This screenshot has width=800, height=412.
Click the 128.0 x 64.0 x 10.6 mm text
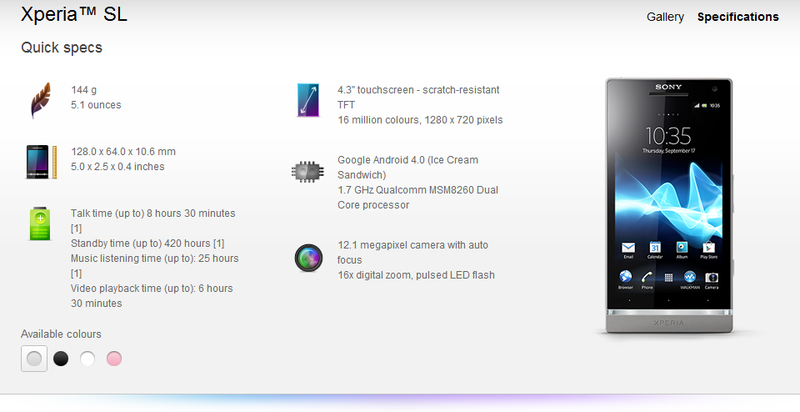(x=123, y=151)
